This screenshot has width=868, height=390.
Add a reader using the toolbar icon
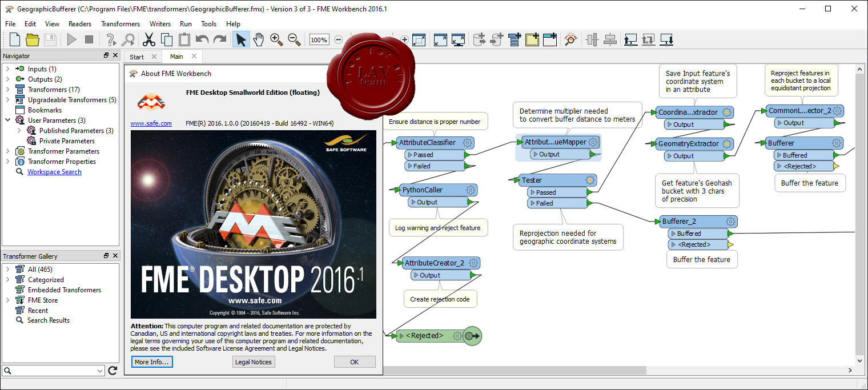pyautogui.click(x=480, y=39)
